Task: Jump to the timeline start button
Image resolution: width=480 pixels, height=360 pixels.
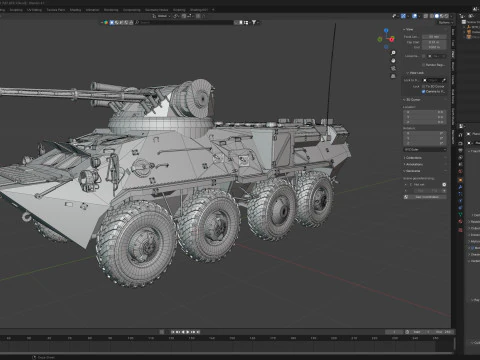Action: (173, 332)
